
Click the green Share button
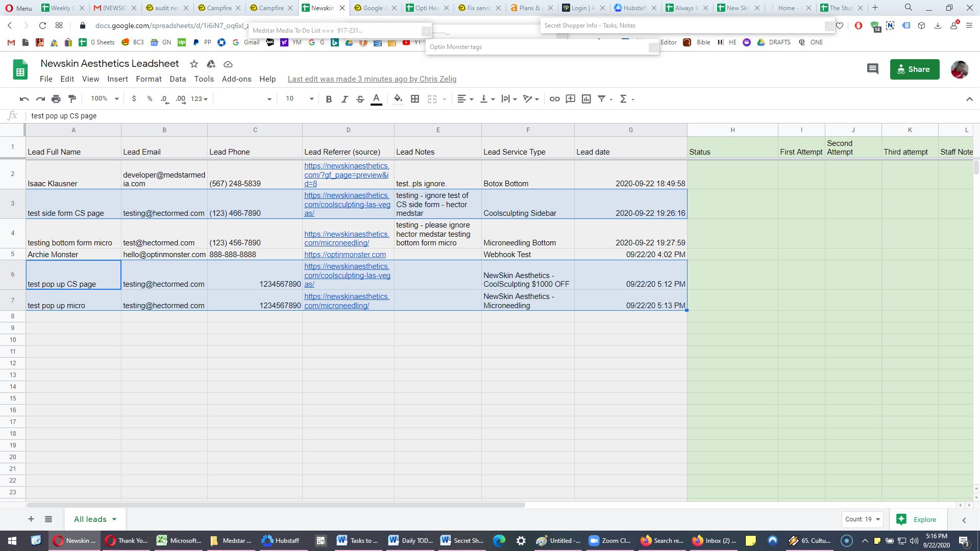tap(915, 69)
